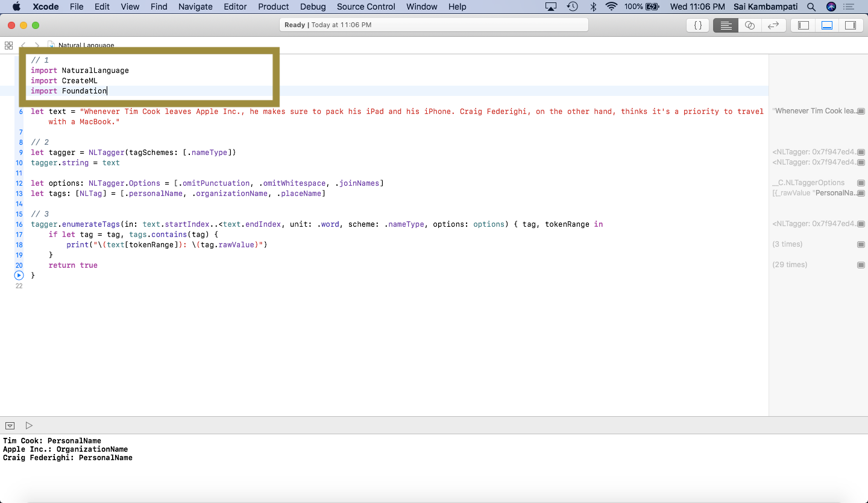Click the blue run-to-line play button in gutter
This screenshot has width=868, height=503.
click(x=19, y=275)
